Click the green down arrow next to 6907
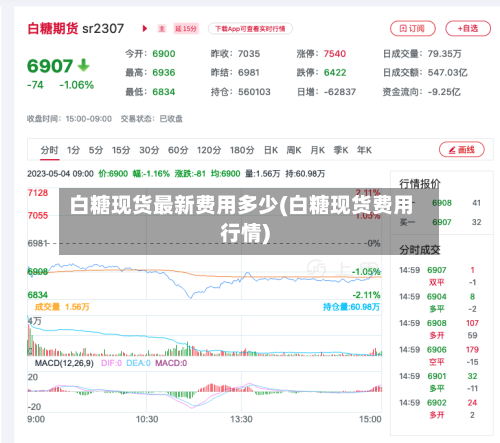This screenshot has width=500, height=443. click(83, 65)
